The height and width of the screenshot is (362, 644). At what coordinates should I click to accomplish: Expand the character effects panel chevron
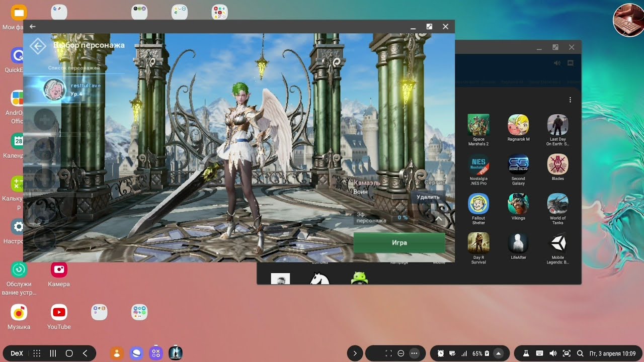(439, 218)
